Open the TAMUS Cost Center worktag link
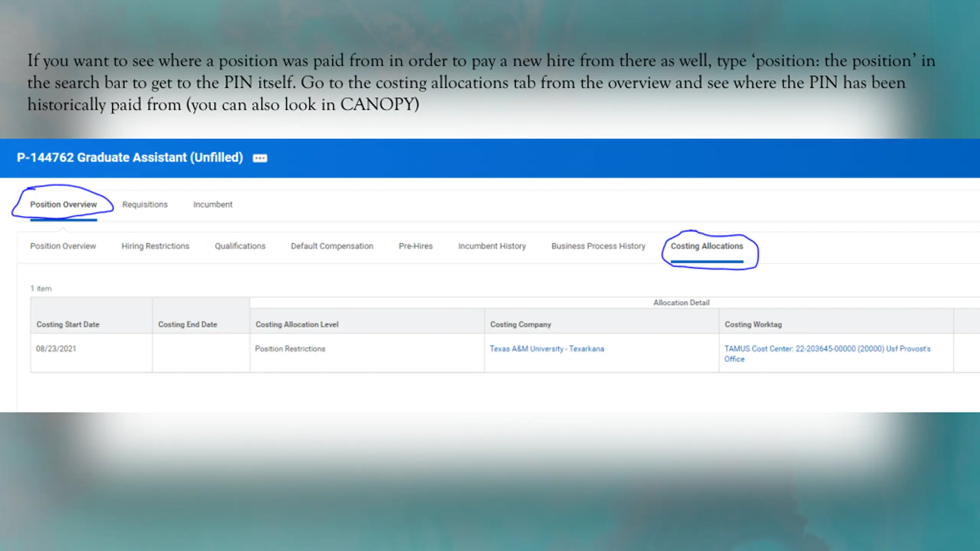980x551 pixels. pyautogui.click(x=827, y=349)
